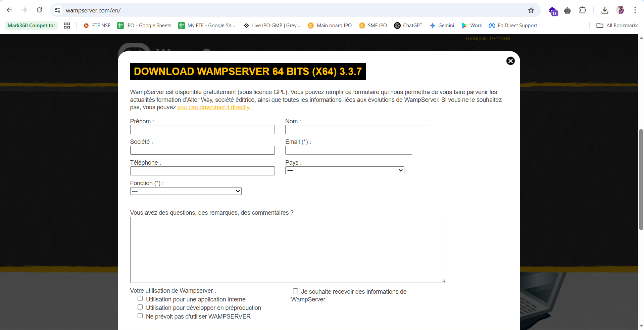The image size is (644, 330).
Task: Open the tab groups grid icon
Action: (67, 26)
